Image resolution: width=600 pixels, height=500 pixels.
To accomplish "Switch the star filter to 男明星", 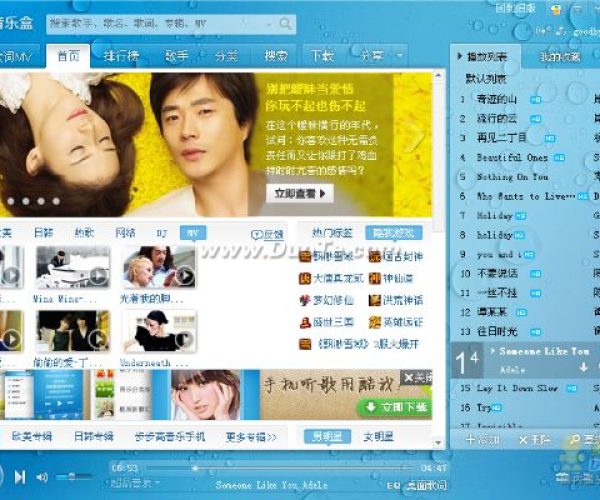I will coord(327,436).
